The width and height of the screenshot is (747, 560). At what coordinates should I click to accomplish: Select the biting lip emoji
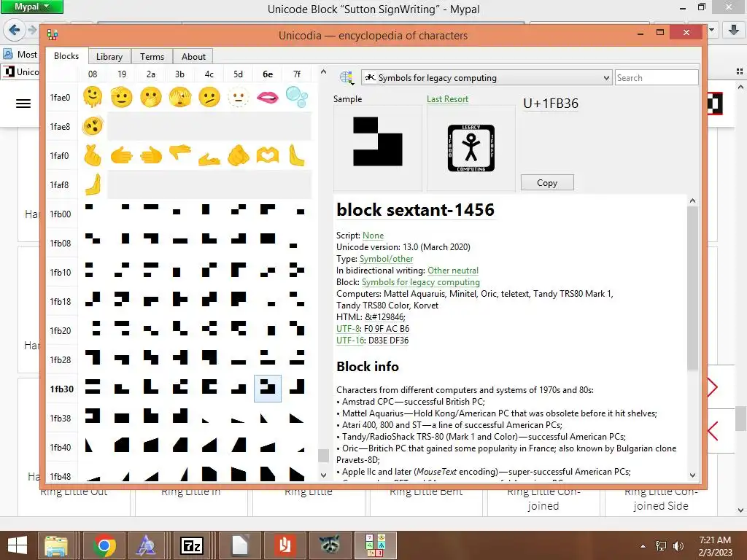267,97
